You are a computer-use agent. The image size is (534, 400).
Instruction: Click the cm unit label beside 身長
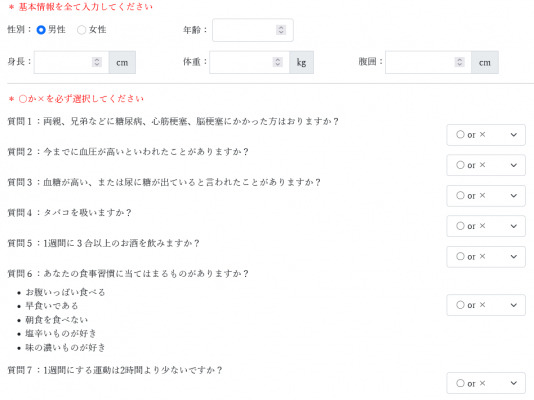[122, 62]
